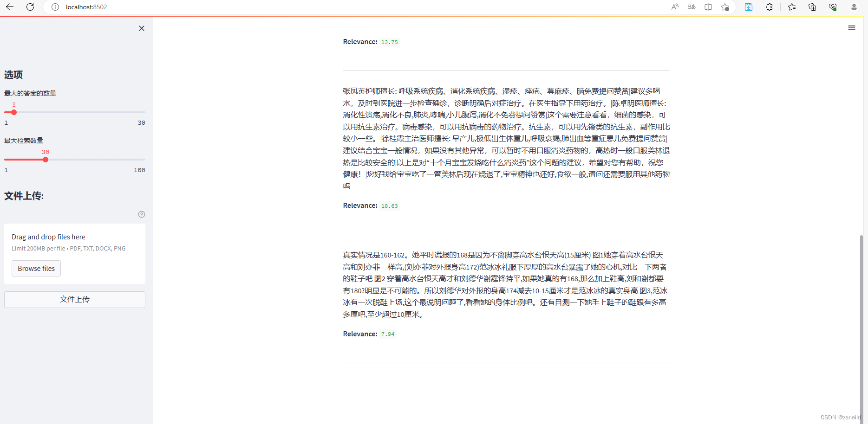Image resolution: width=868 pixels, height=424 pixels.
Task: Submit files with the 文件上传 button
Action: 74,299
